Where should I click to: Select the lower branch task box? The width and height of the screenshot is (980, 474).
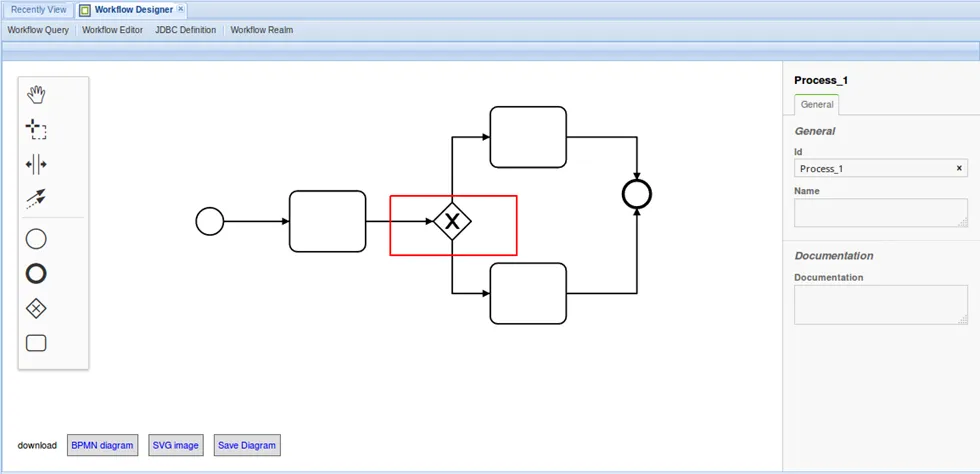coord(528,293)
